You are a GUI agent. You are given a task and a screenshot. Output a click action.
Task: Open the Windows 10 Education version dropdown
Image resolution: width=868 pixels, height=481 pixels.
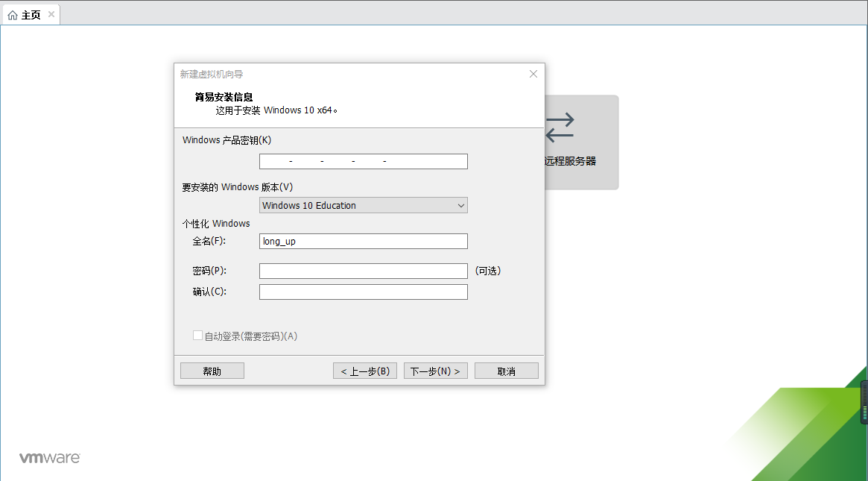click(x=363, y=206)
